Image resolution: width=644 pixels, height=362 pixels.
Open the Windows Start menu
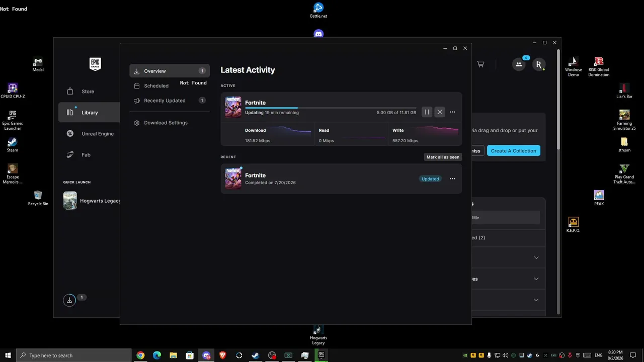pos(8,355)
